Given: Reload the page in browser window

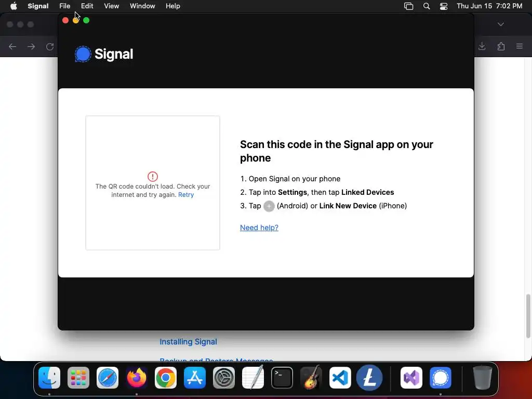Looking at the screenshot, I should point(50,46).
